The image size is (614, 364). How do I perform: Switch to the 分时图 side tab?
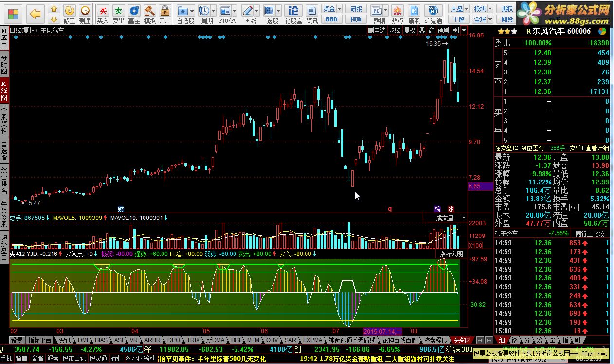4,64
